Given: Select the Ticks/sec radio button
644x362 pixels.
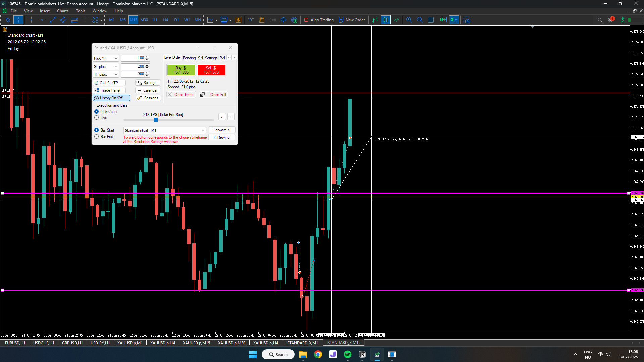Looking at the screenshot, I should coord(97,112).
